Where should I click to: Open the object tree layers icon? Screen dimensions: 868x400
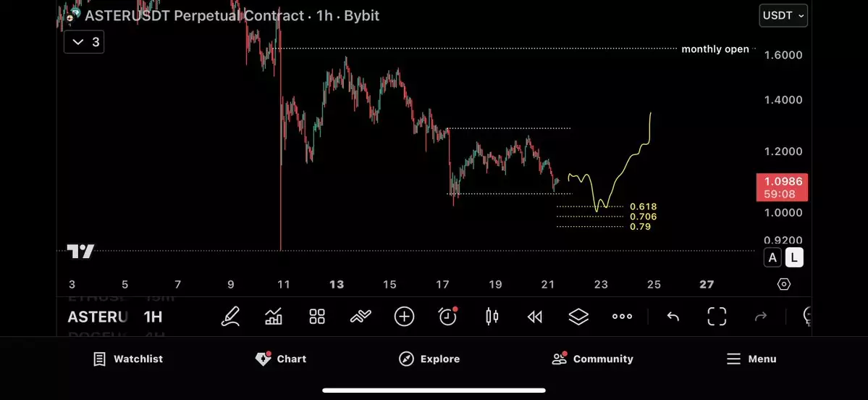578,317
